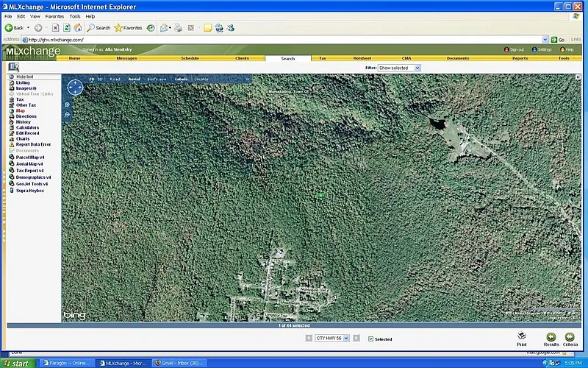Click the Windows Start button
Viewport: 588px width, 368px height.
point(18,363)
